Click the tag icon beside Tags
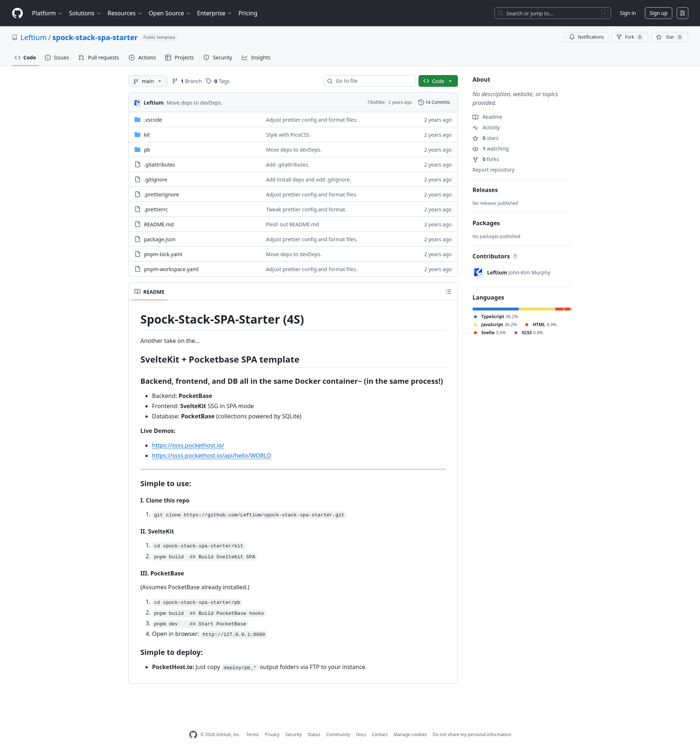Viewport: 700px width, 754px height. click(x=209, y=81)
